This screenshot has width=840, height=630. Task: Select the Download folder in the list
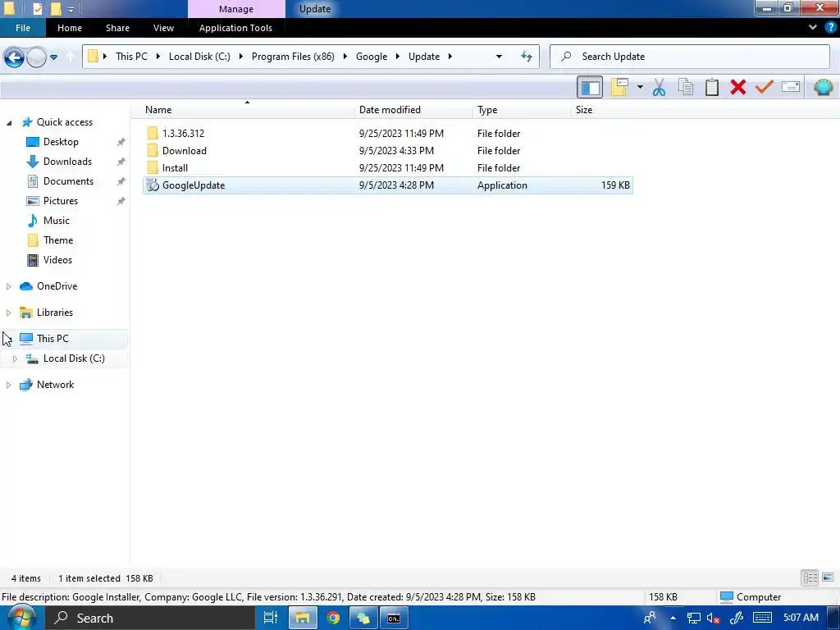click(388, 151)
